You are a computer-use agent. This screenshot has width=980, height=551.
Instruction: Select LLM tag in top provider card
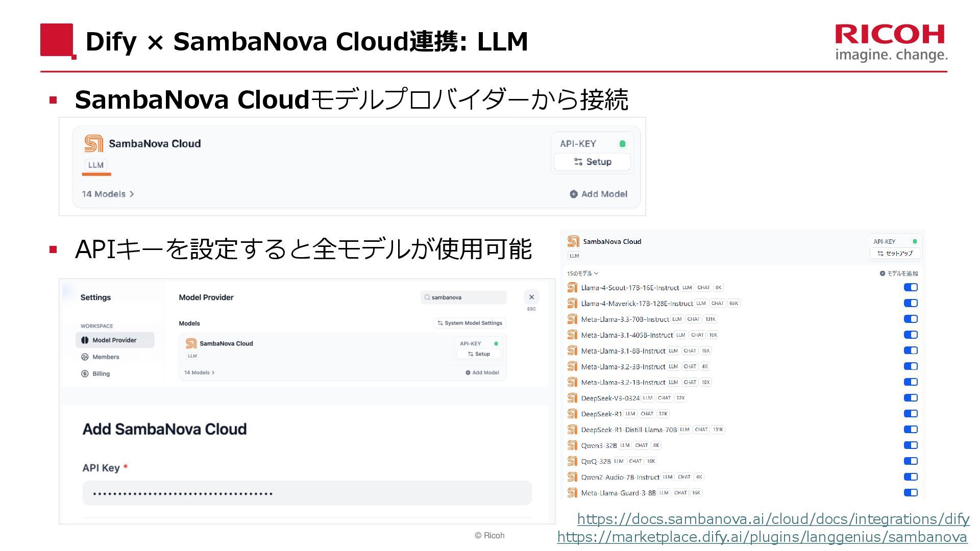pyautogui.click(x=96, y=165)
